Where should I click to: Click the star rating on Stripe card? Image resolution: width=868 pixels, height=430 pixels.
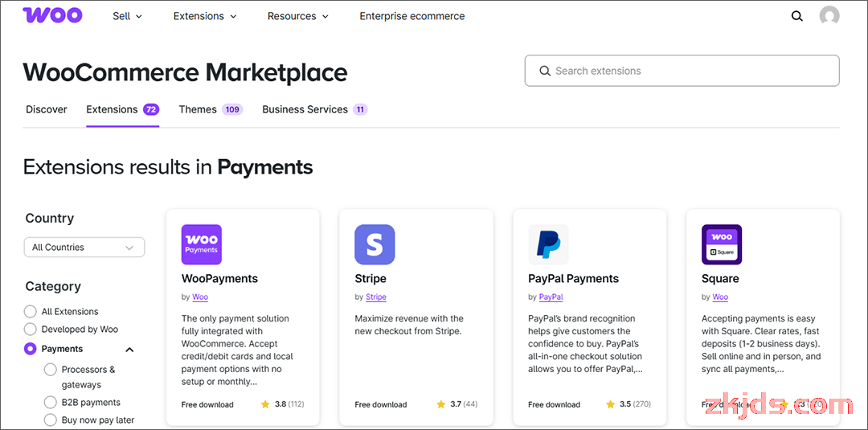(x=440, y=404)
